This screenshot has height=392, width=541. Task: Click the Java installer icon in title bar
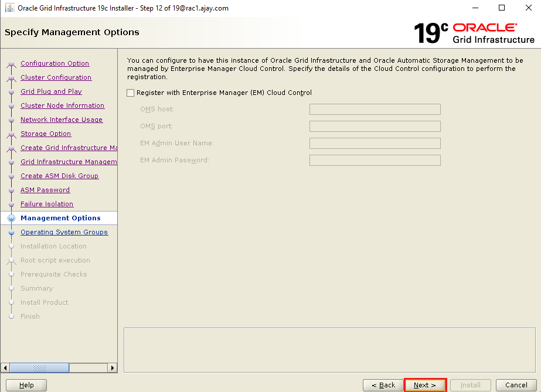tap(10, 8)
